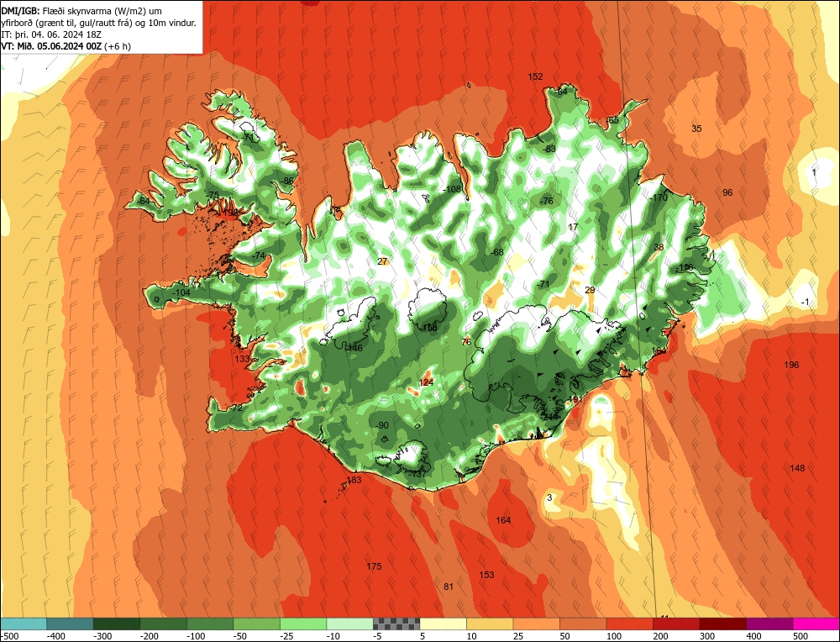Click the value 27 in northwest Iceland

[x=382, y=261]
